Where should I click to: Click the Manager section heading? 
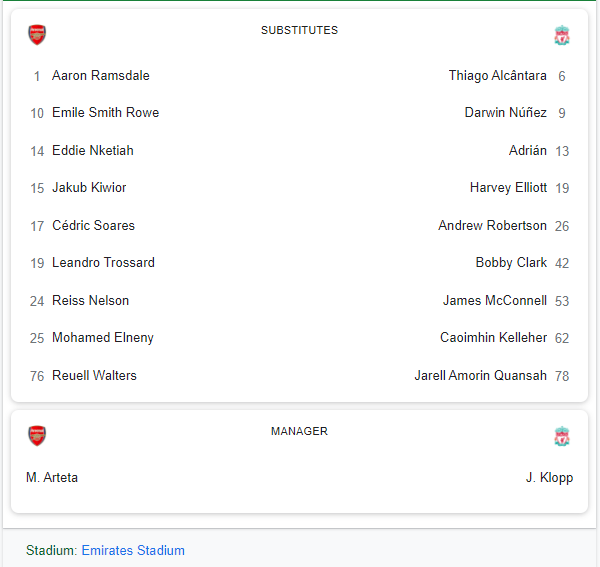pos(299,431)
